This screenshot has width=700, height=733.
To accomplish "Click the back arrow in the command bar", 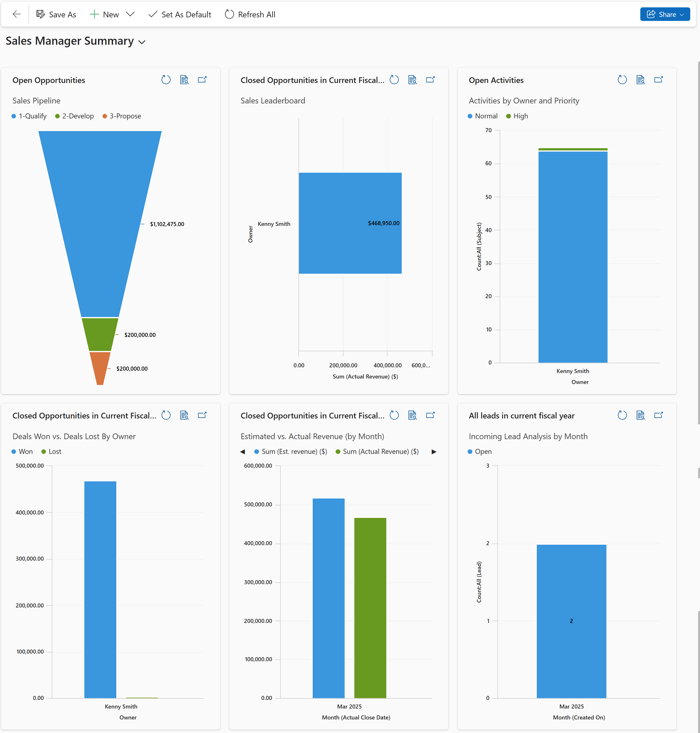I will 16,14.
